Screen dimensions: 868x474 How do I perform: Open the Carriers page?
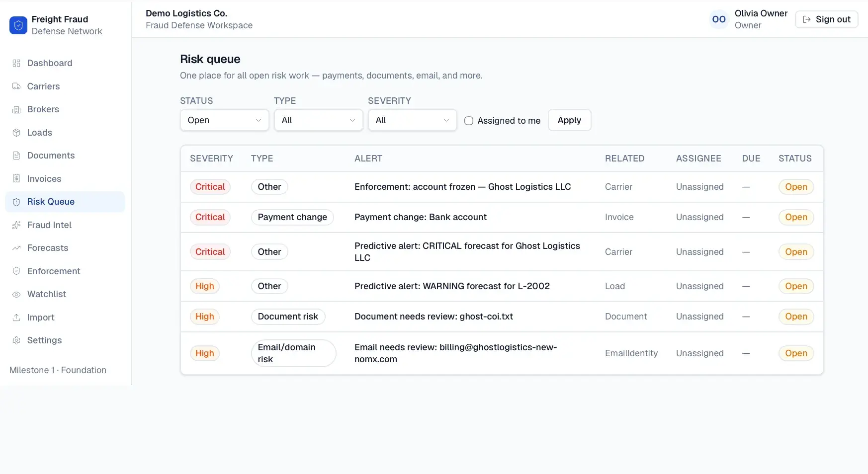pyautogui.click(x=65, y=86)
